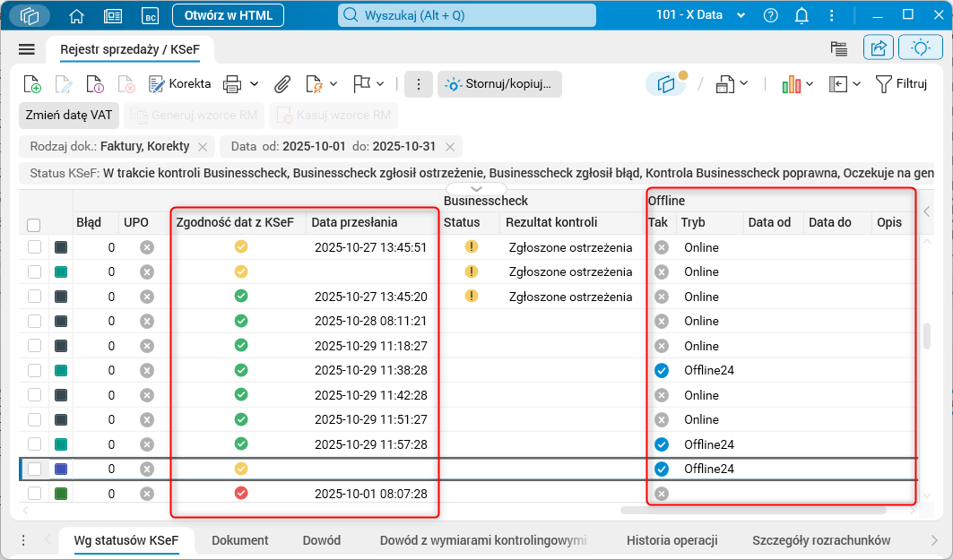The width and height of the screenshot is (953, 560).
Task: Expand the save layout dropdown arrow
Action: pos(744,84)
